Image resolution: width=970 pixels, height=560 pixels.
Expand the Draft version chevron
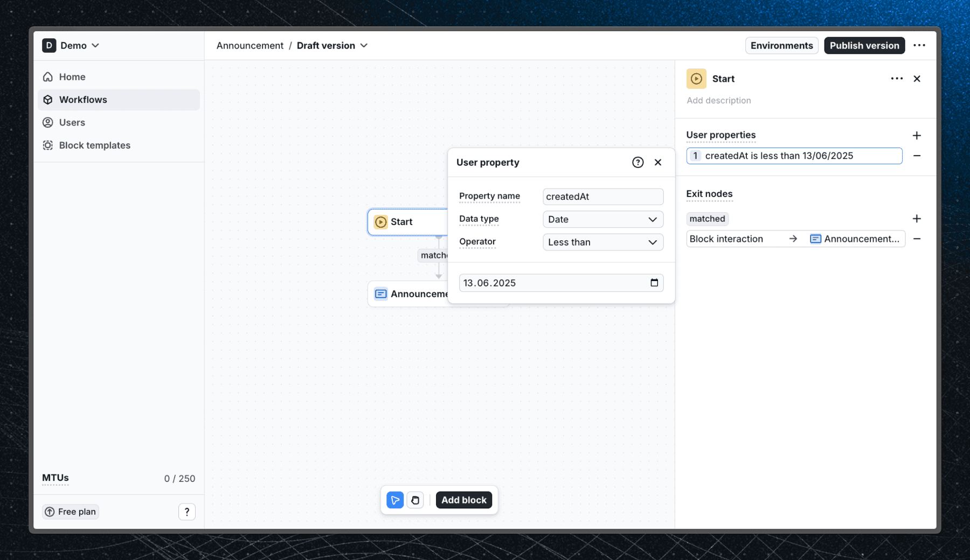(x=364, y=46)
